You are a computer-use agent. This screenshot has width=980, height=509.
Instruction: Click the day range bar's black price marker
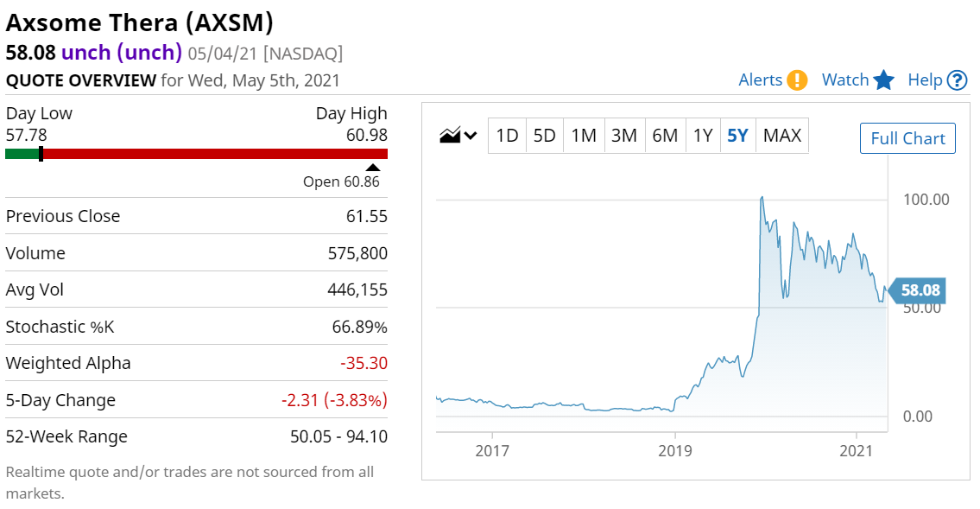(x=41, y=154)
